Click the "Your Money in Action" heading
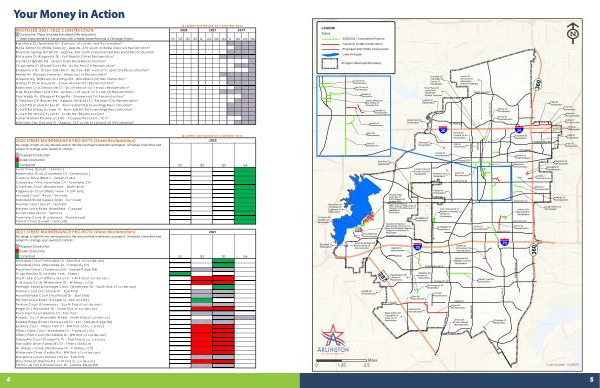The image size is (600, 388). pyautogui.click(x=69, y=14)
